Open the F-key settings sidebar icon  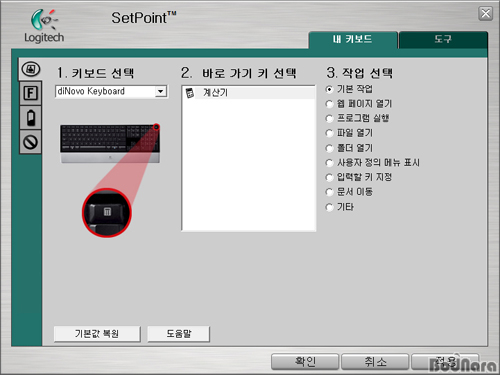tap(30, 93)
